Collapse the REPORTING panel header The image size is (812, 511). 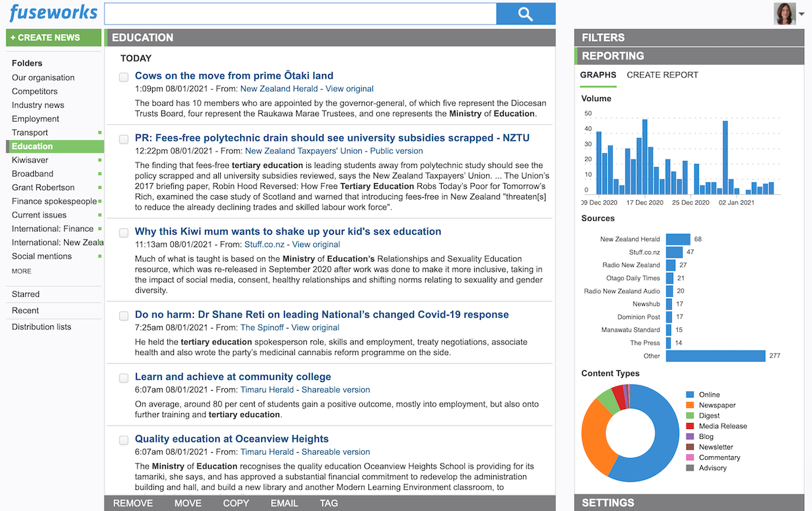click(690, 56)
